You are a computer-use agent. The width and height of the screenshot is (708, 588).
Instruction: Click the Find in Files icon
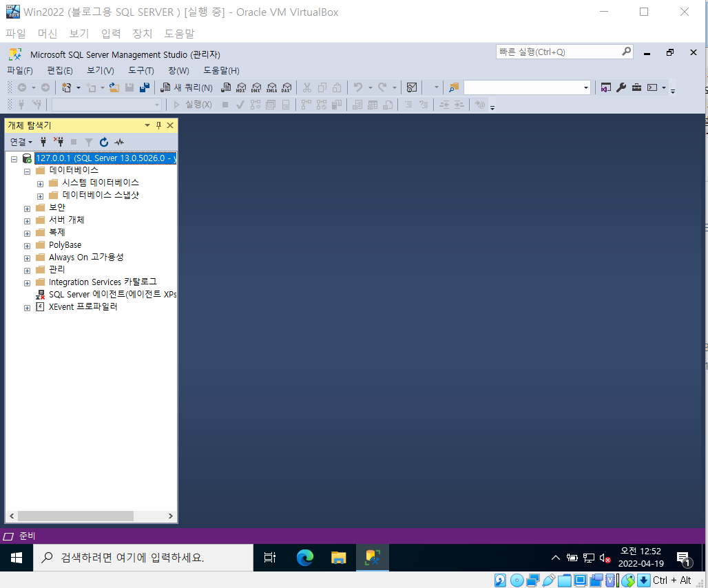click(x=454, y=87)
